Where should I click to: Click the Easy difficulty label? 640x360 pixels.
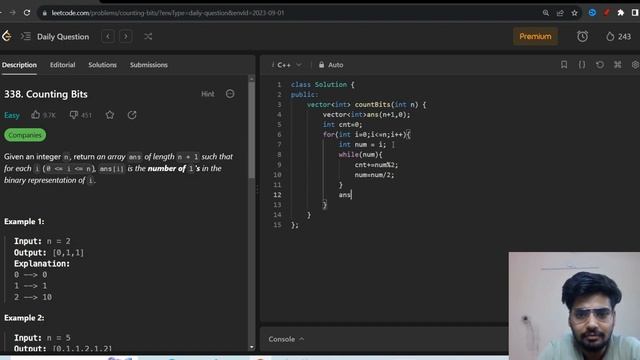coord(12,116)
